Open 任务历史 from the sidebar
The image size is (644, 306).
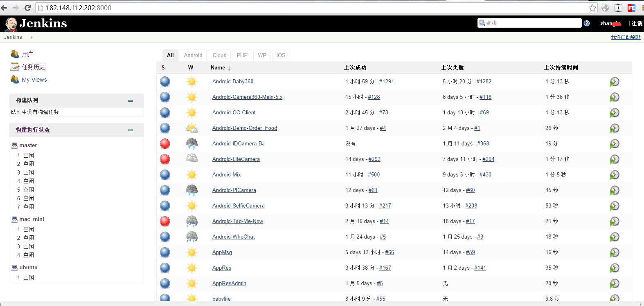coord(34,67)
